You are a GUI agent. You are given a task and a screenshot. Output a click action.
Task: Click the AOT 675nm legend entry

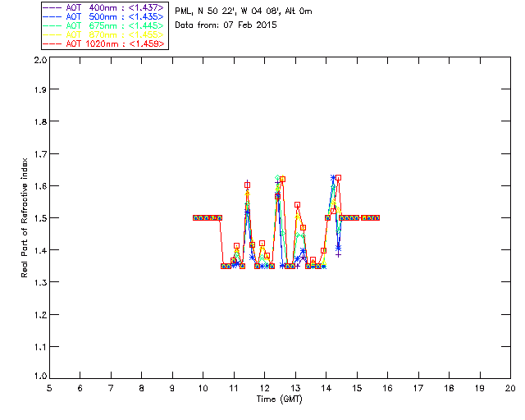click(104, 25)
